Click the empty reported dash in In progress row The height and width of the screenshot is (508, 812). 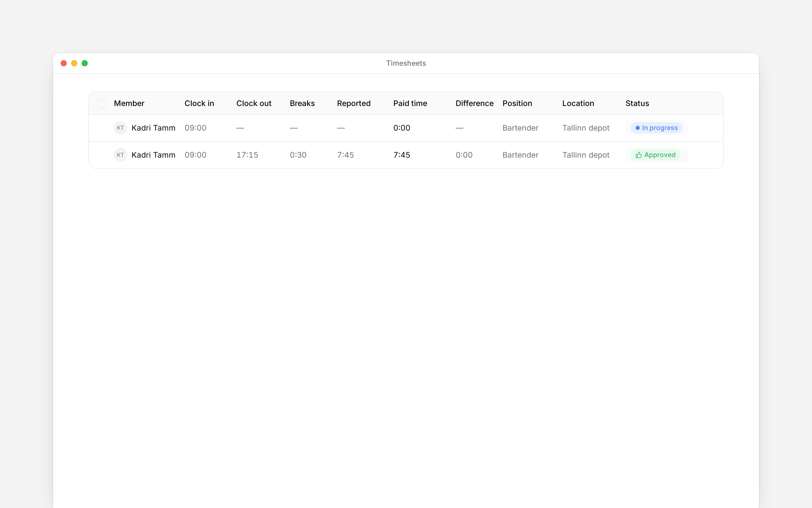341,128
